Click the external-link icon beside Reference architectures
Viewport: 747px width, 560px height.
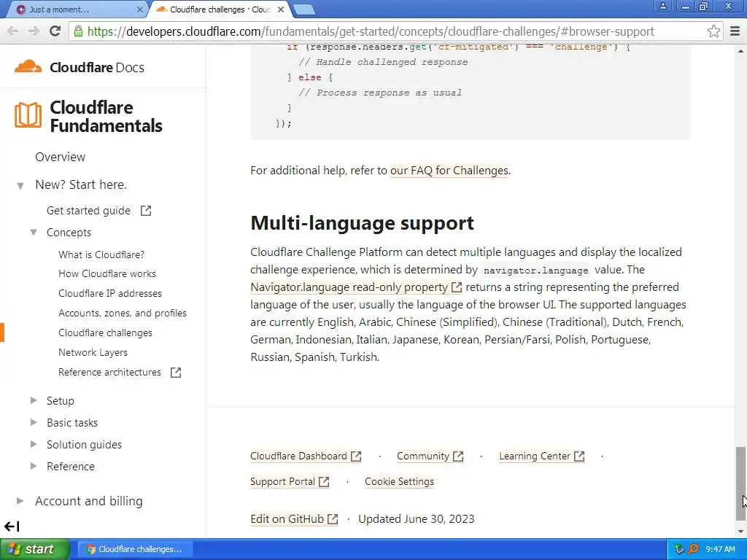(x=176, y=373)
